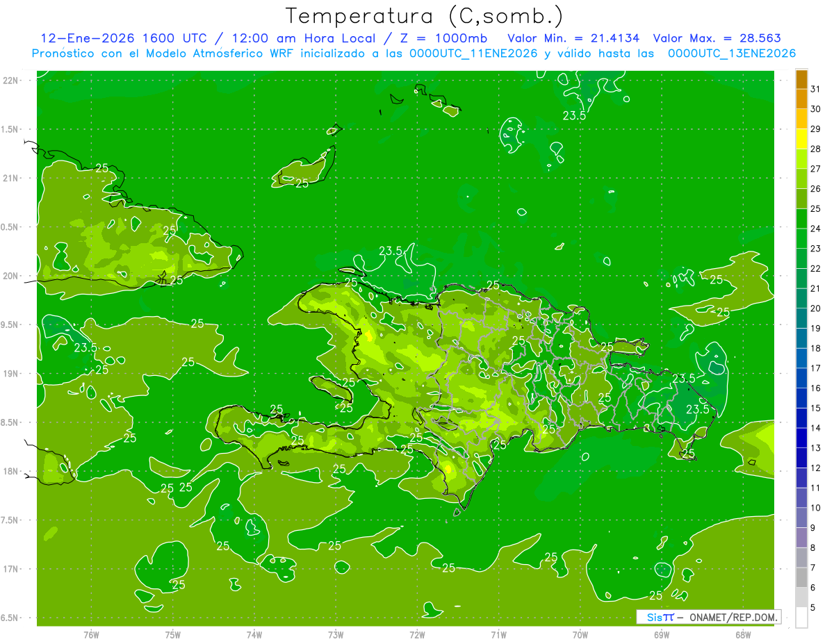The image size is (834, 644).
Task: Click the legend value label 19
Action: (816, 328)
